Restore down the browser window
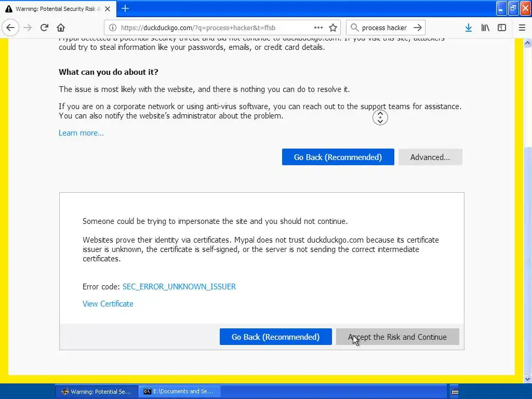 pyautogui.click(x=513, y=8)
